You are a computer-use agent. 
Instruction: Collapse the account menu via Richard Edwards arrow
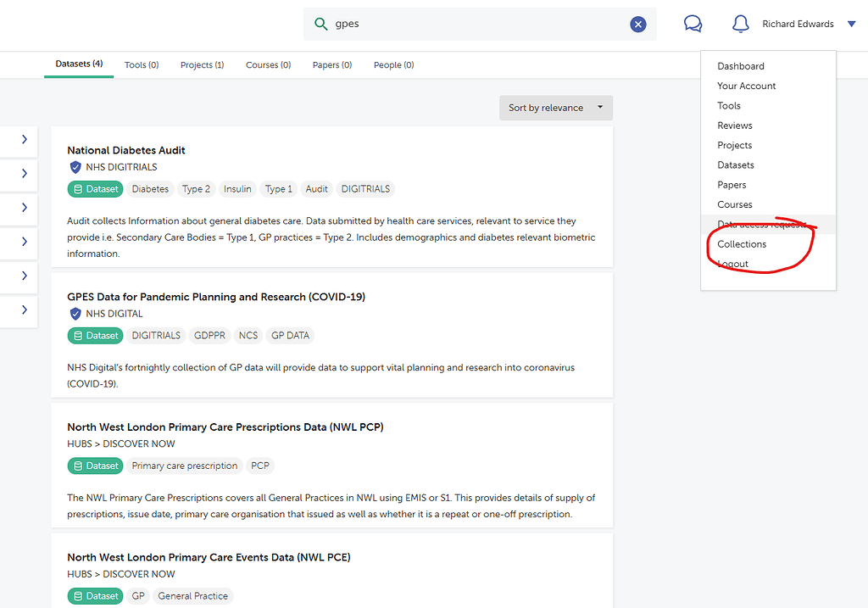coord(854,24)
